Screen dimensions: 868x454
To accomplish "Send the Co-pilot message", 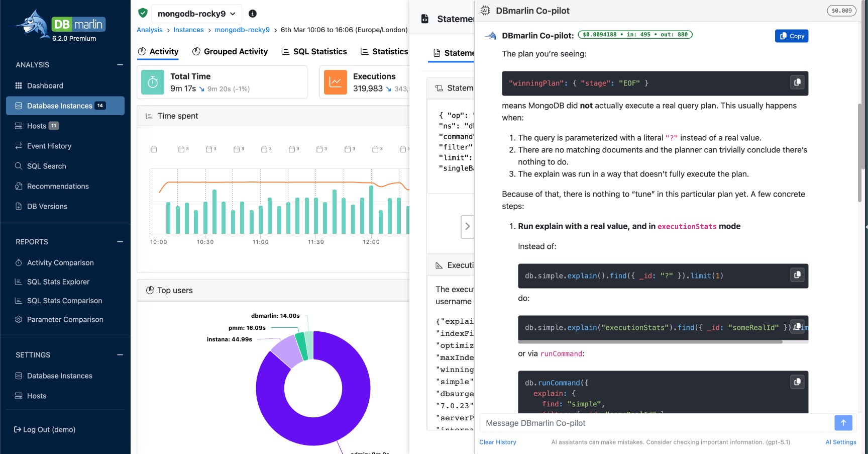I will [843, 423].
